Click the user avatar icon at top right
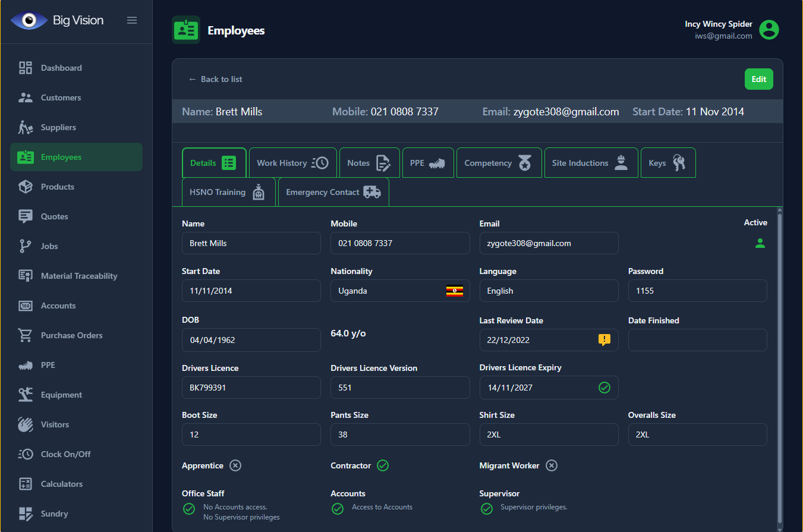803x532 pixels. point(769,30)
